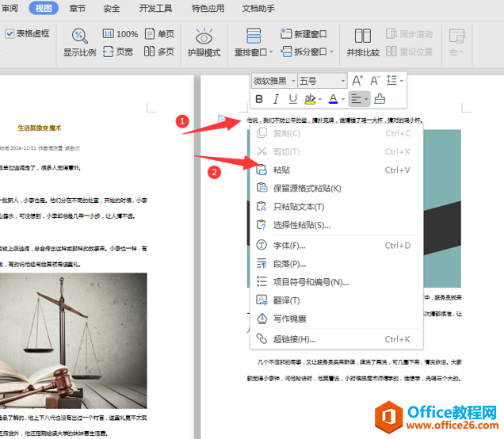Open the font color A dropdown arrow
This screenshot has height=439, width=504.
[343, 99]
